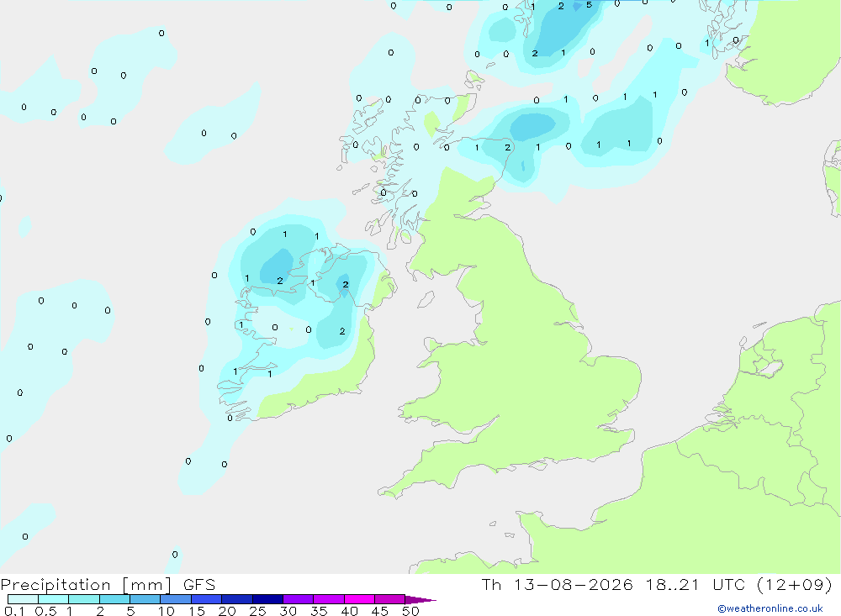Click the 35–40 mm legend color swatch
Viewport: 841px width, 616px height.
(x=329, y=599)
